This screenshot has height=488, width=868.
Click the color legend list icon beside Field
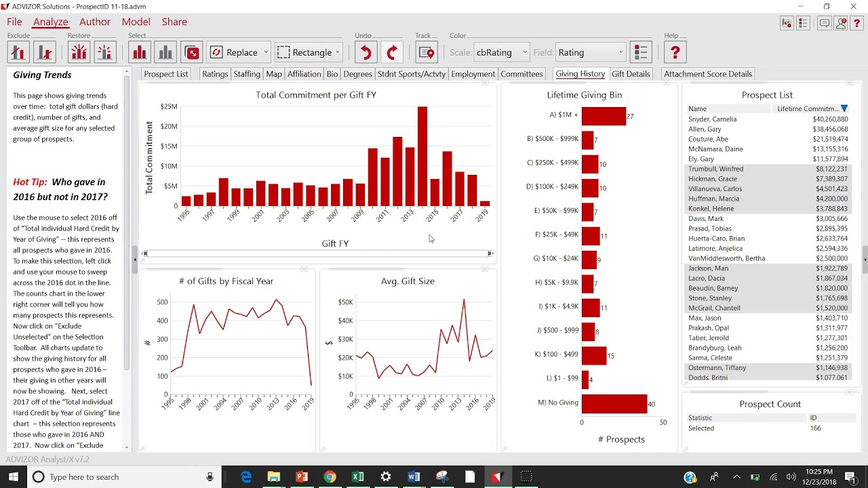click(641, 52)
